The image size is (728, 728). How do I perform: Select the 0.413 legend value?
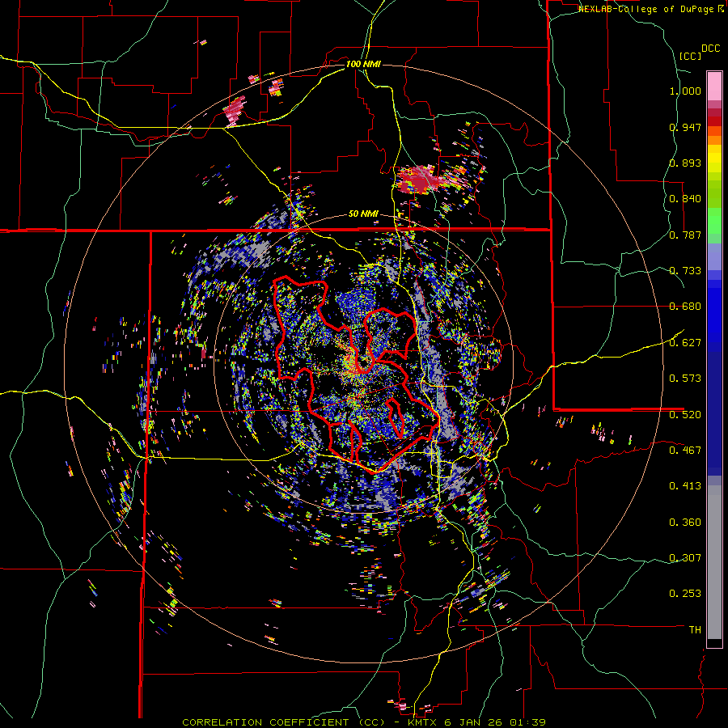coord(685,486)
